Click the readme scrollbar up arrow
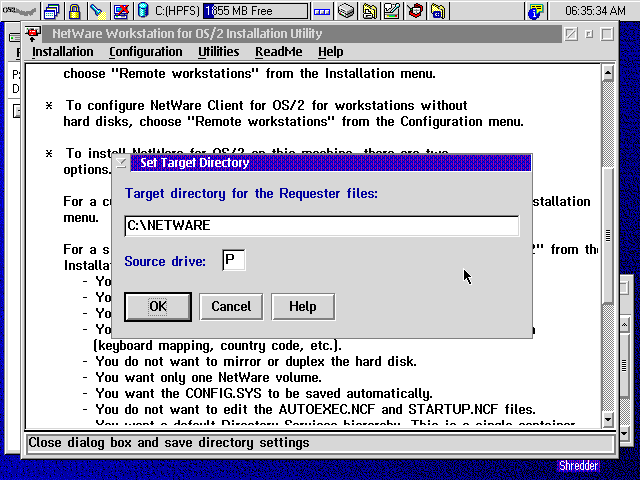The height and width of the screenshot is (480, 640). (x=608, y=73)
